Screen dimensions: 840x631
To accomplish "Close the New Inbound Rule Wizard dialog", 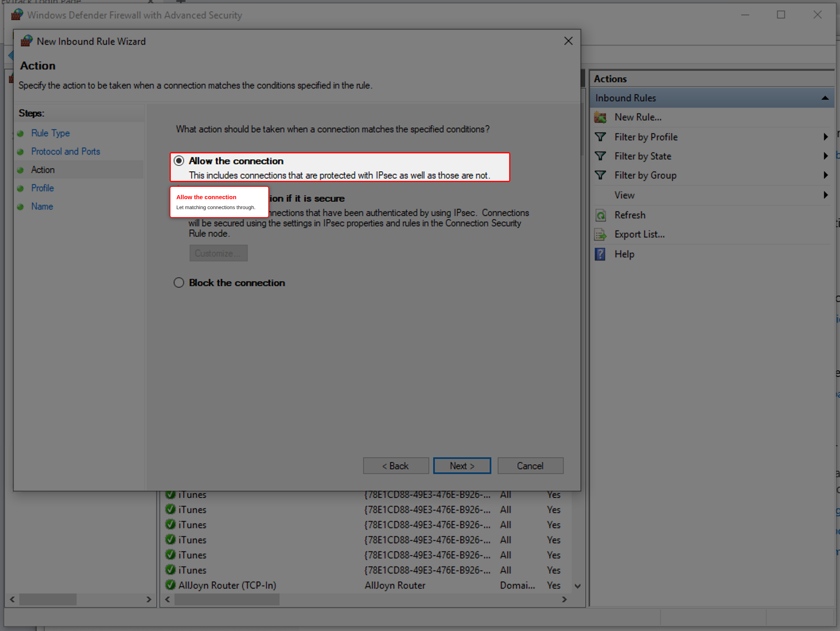I will [x=568, y=41].
